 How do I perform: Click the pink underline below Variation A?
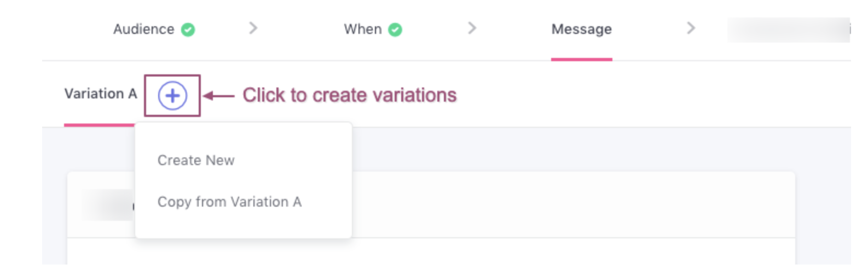point(99,125)
